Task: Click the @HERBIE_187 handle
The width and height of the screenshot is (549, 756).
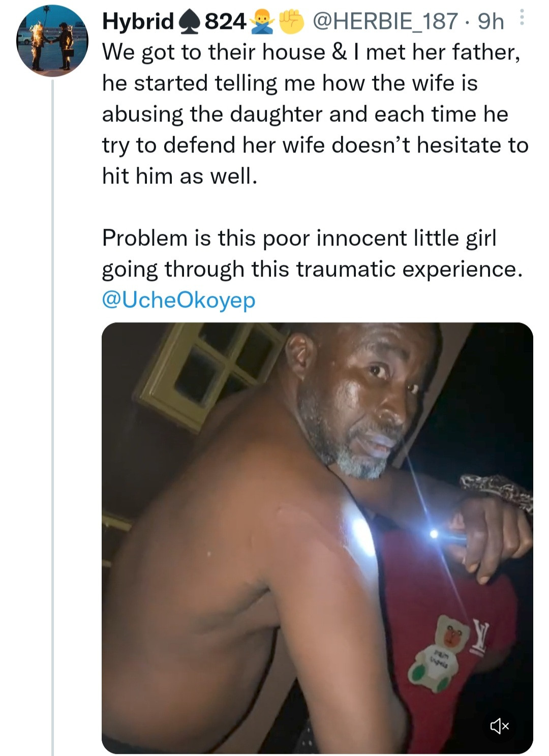Action: 385,22
